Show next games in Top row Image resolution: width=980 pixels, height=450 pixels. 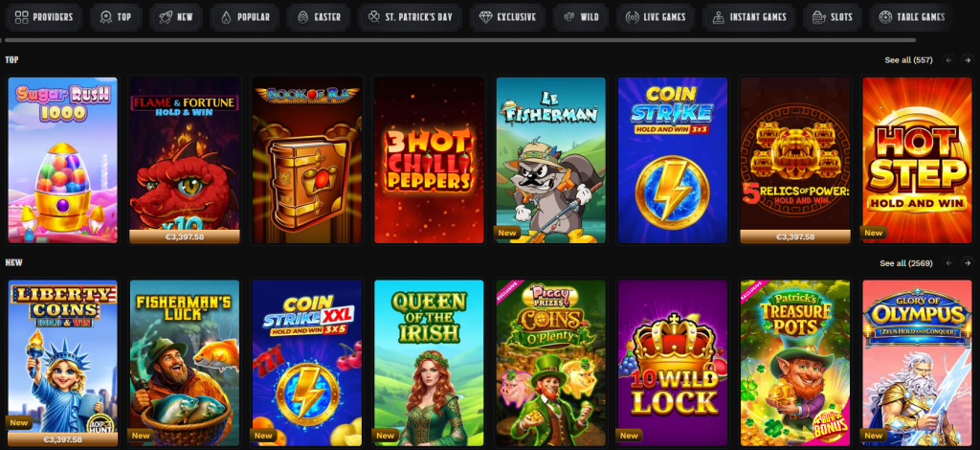tap(968, 60)
